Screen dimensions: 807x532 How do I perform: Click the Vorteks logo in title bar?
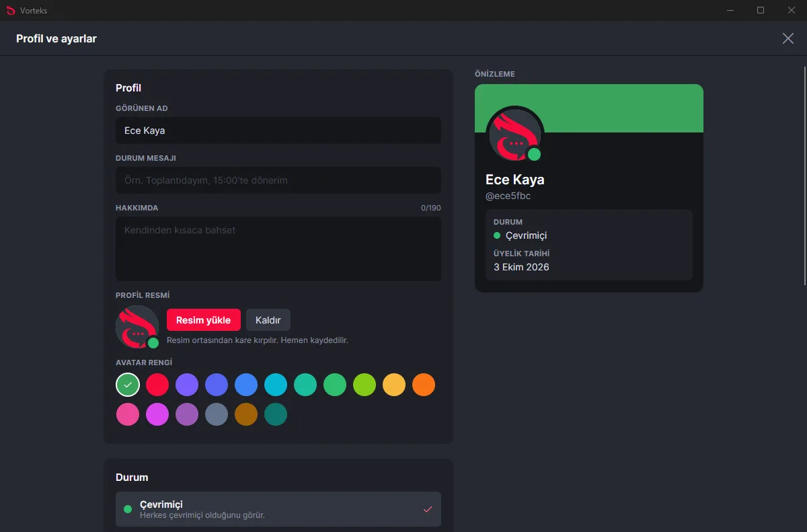[10, 11]
